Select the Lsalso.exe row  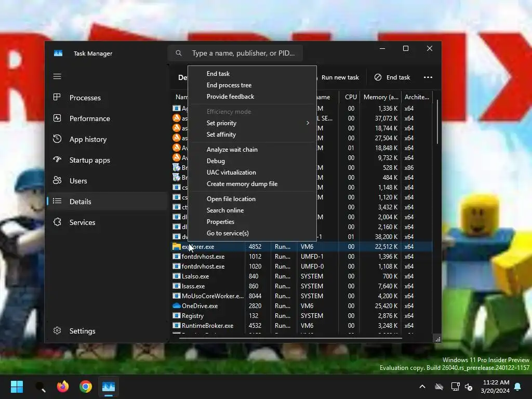tap(302, 276)
